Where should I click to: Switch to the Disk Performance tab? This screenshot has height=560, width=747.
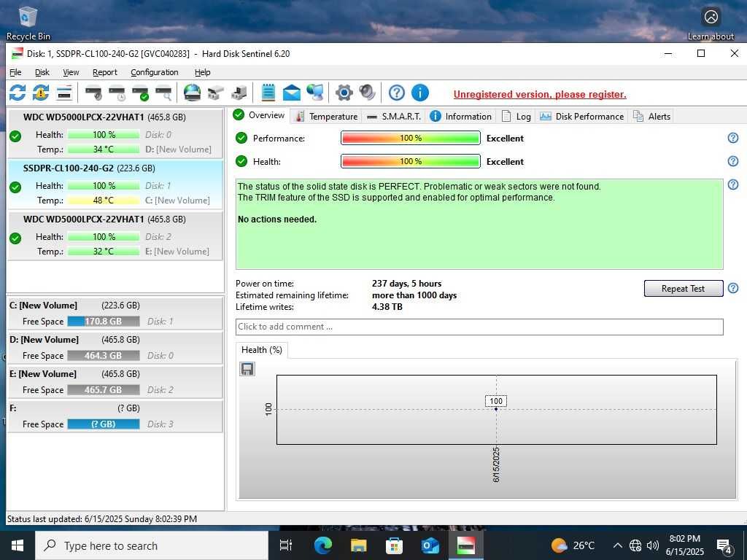(x=581, y=116)
